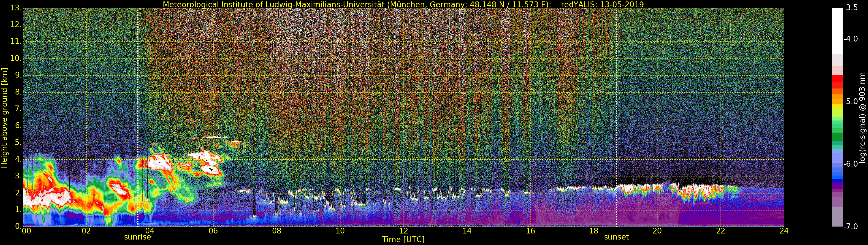
Task: Click the '18' time tick label
Action: tap(594, 231)
